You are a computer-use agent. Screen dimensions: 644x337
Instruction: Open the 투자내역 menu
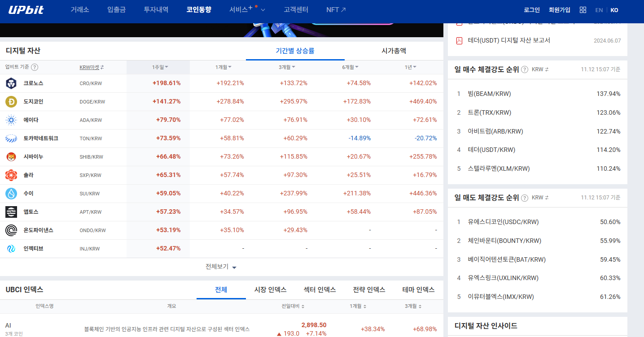click(156, 9)
